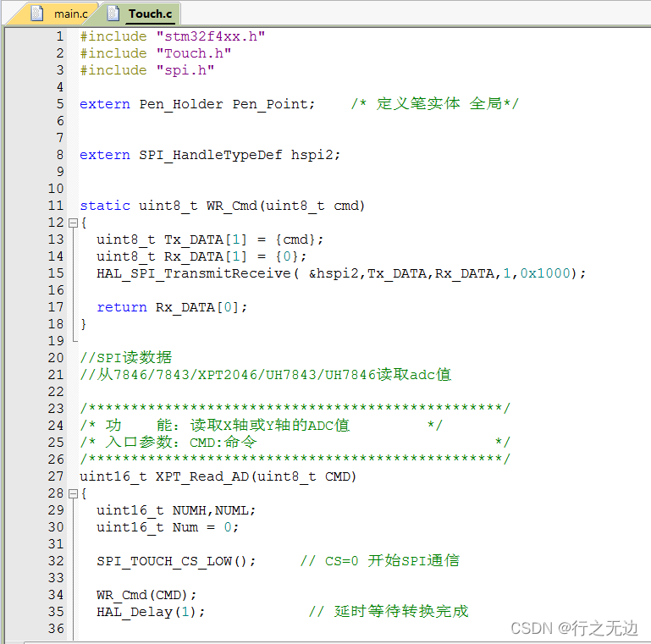Collapse the WR_Cmd function fold at line 12
This screenshot has width=651, height=644.
pos(73,223)
